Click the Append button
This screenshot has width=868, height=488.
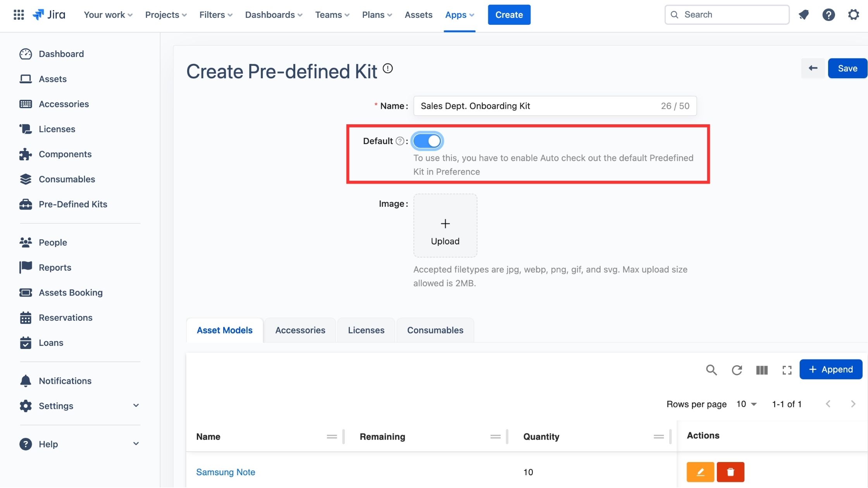click(x=831, y=369)
